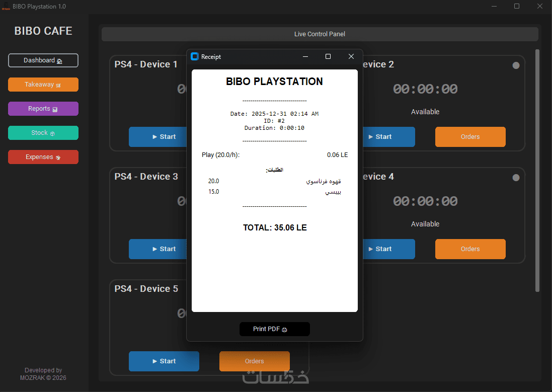The width and height of the screenshot is (552, 392).
Task: Click PS4 - Device 5 card title
Action: point(146,289)
